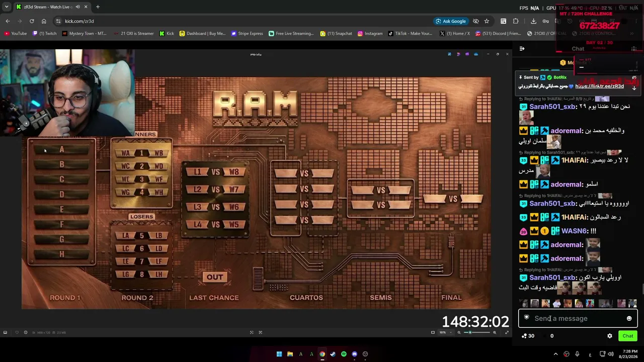Open Steam from the taskbar
644x362 pixels.
pyautogui.click(x=333, y=354)
